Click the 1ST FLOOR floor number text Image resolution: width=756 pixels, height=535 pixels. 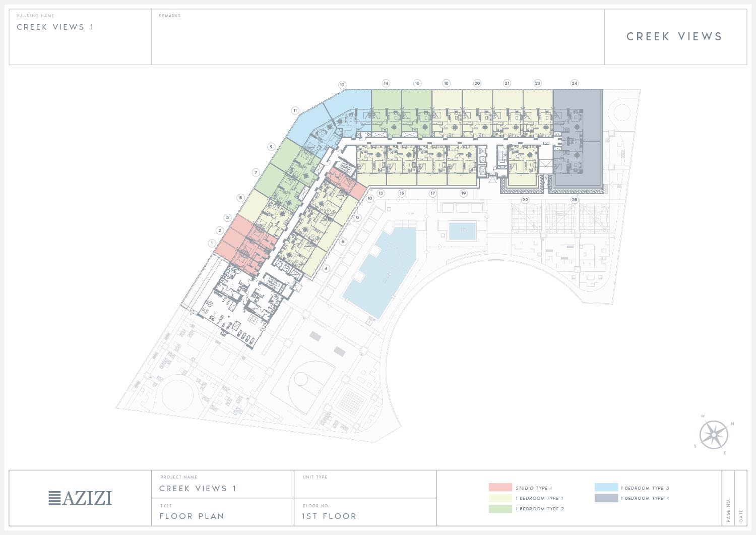point(329,516)
